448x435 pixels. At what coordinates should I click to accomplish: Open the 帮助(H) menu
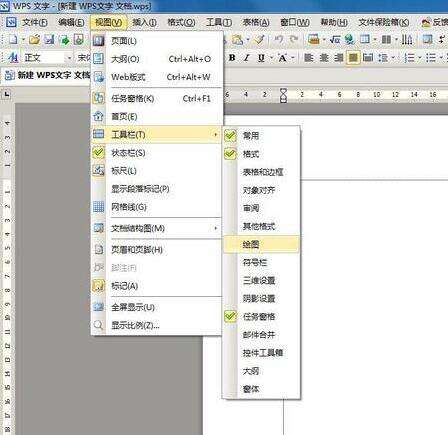(334, 22)
